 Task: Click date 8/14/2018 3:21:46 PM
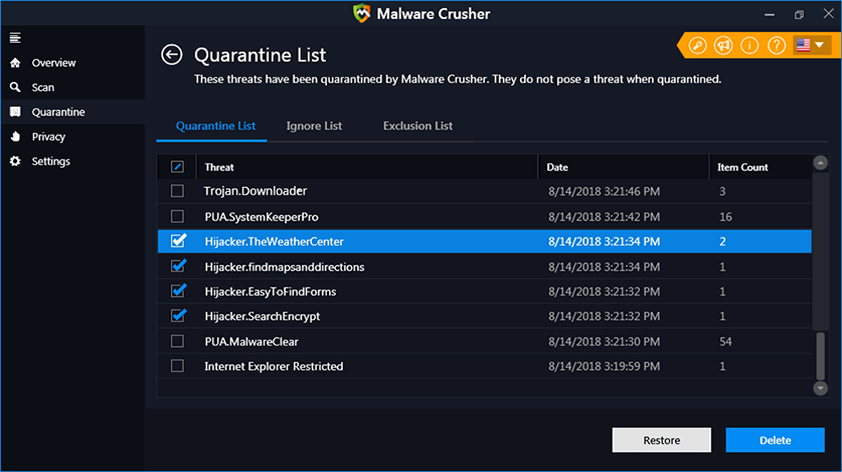click(x=604, y=191)
